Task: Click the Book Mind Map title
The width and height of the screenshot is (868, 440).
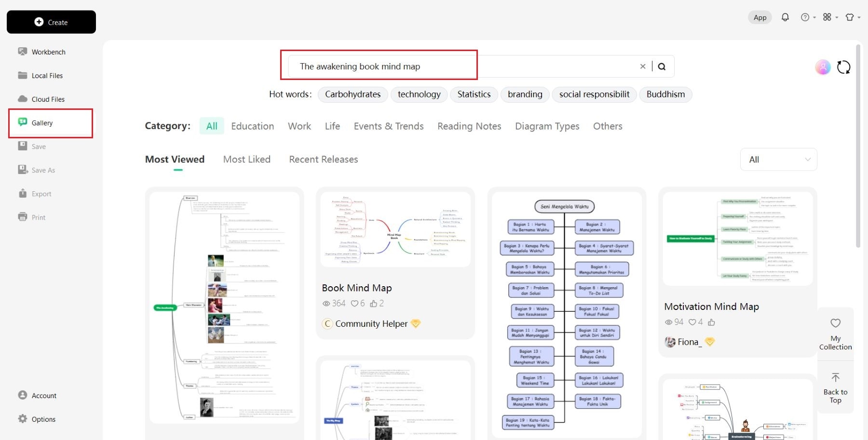Action: [357, 288]
